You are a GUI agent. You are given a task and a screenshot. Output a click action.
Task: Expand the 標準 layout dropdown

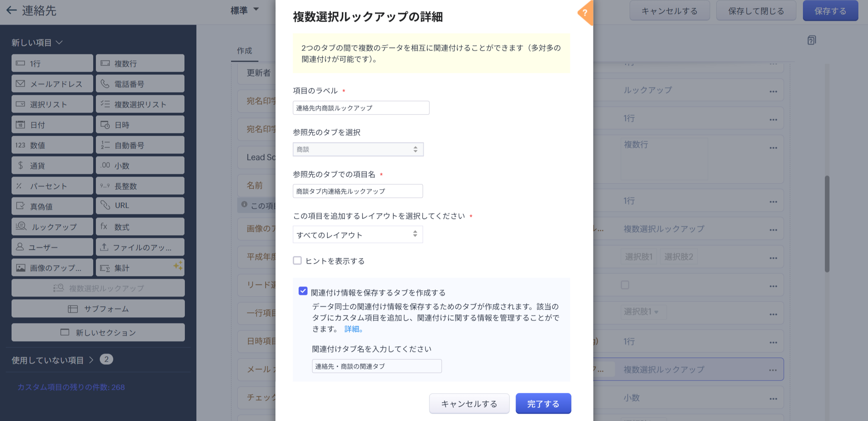click(245, 10)
